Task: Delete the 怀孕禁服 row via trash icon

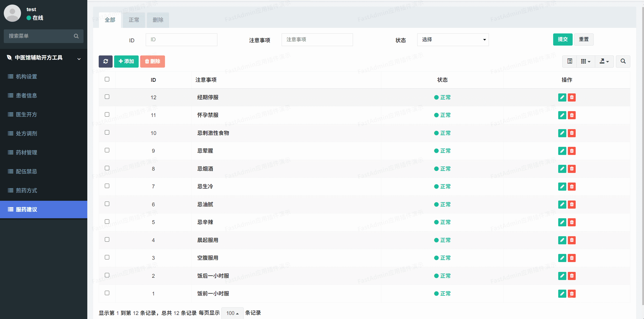Action: click(x=572, y=115)
